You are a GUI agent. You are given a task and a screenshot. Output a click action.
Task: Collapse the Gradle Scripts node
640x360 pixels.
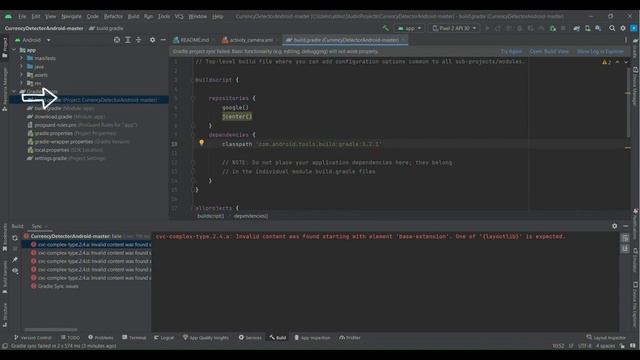(x=15, y=91)
